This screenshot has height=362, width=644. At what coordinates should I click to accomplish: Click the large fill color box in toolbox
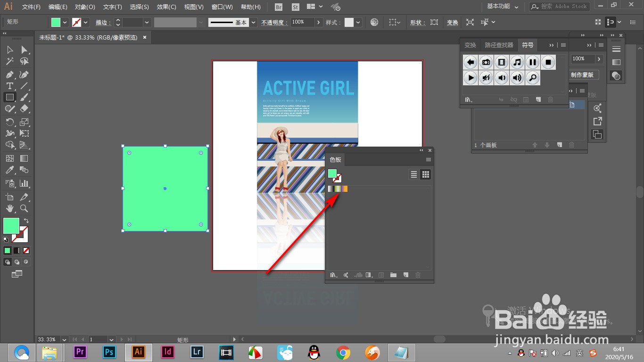11,225
